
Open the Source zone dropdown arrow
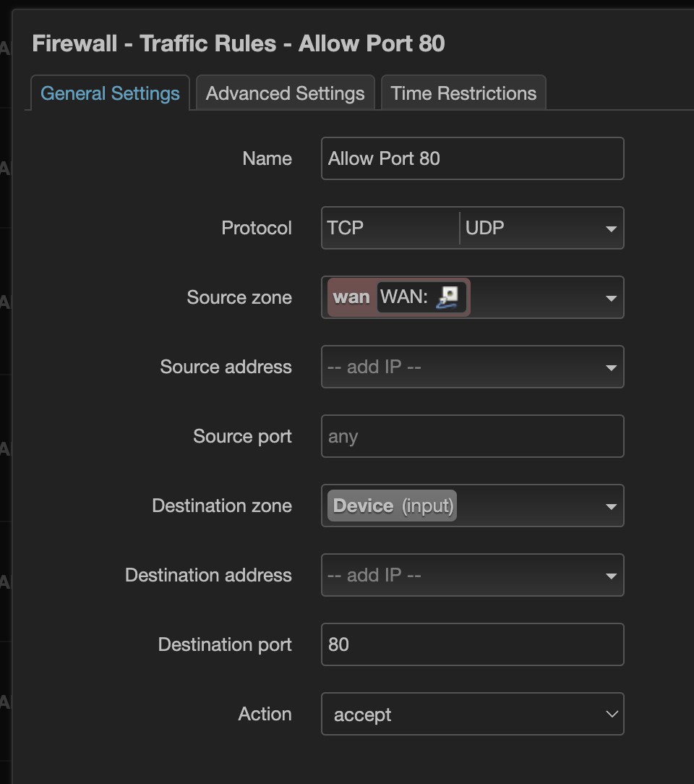pos(611,298)
